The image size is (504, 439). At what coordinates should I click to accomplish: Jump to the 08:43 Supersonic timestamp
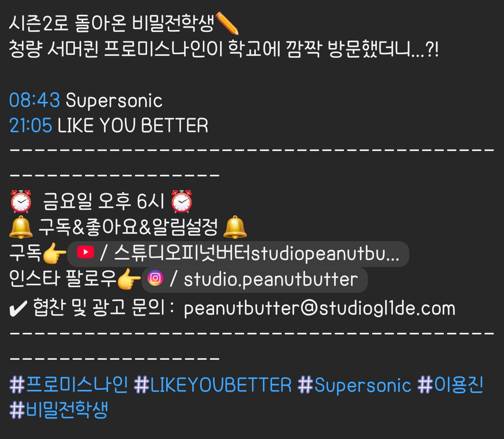coord(35,100)
